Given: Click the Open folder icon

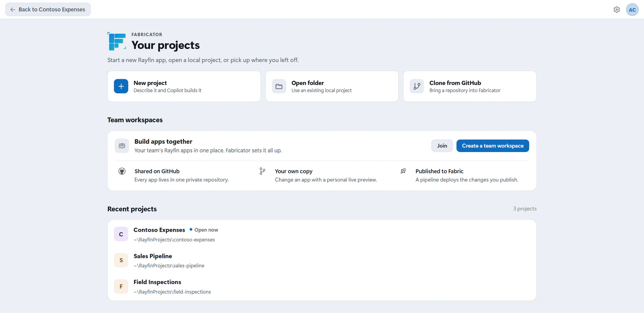Looking at the screenshot, I should pyautogui.click(x=279, y=86).
